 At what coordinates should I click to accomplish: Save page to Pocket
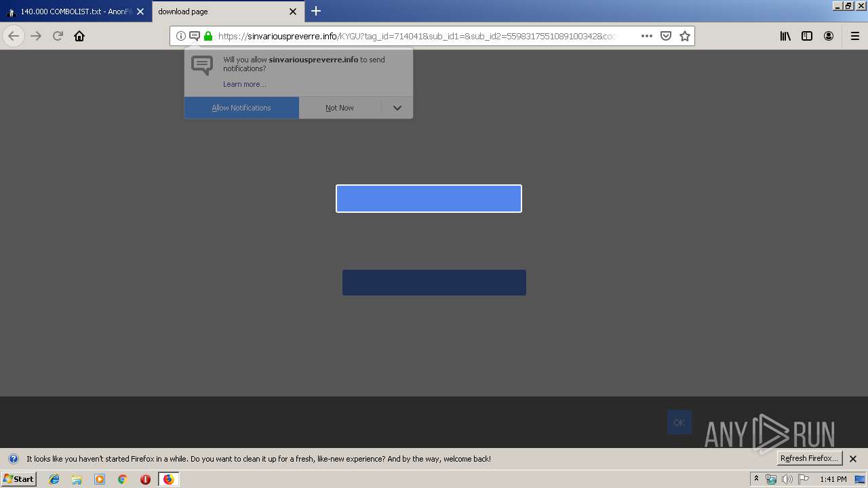pyautogui.click(x=666, y=36)
